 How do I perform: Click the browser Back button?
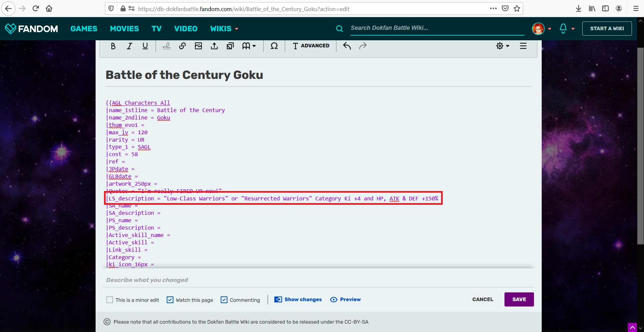[x=8, y=9]
